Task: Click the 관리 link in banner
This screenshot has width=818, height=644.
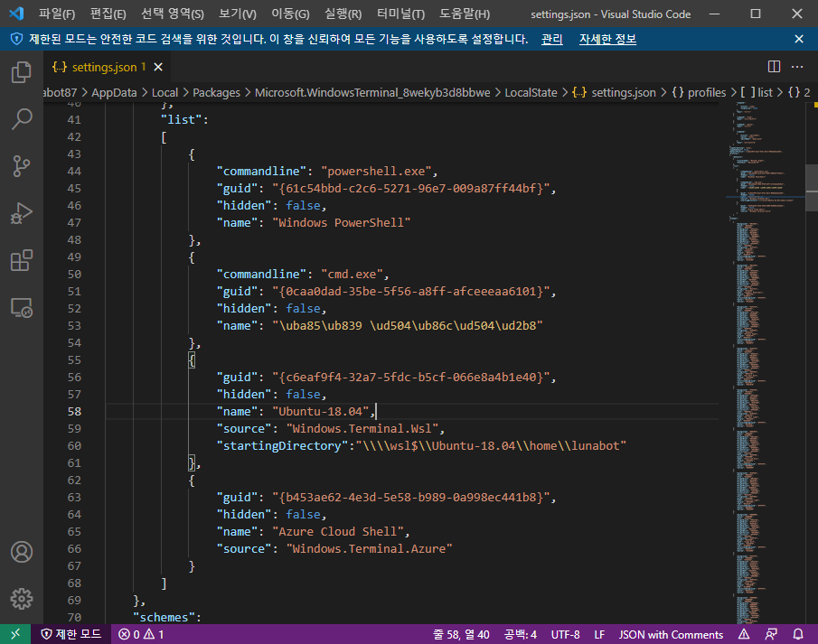Action: 552,39
